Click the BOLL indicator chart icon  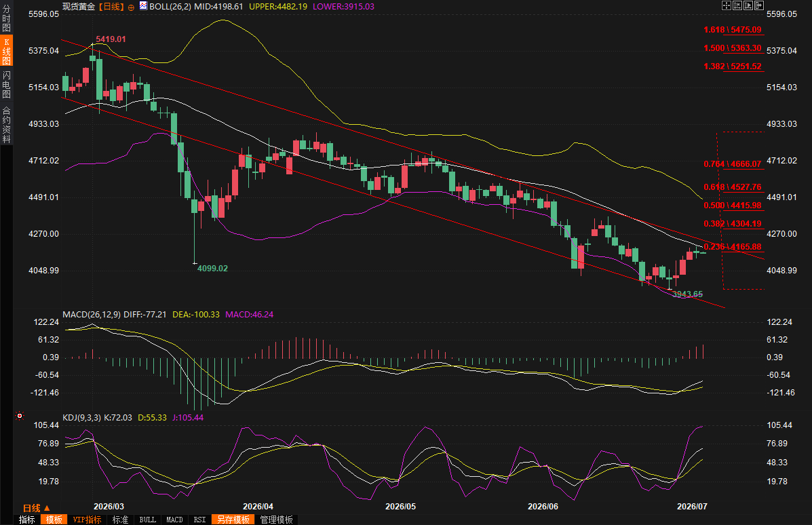(143, 5)
